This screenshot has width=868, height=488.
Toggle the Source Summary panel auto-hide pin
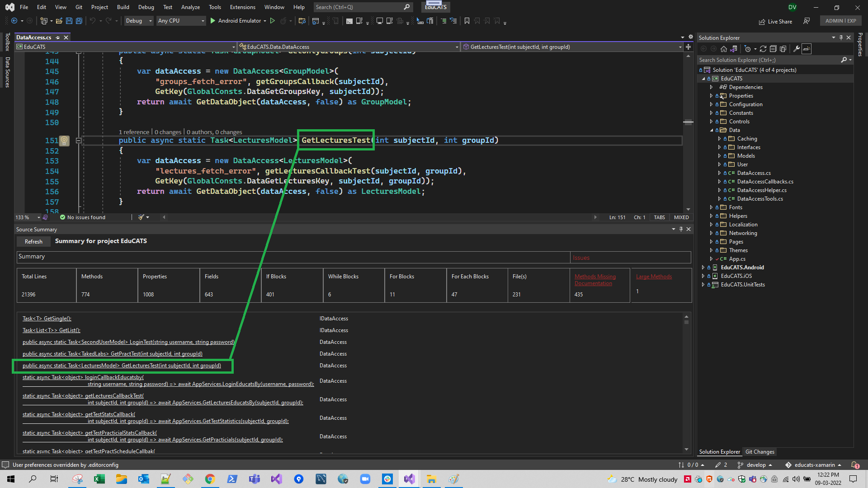point(681,229)
